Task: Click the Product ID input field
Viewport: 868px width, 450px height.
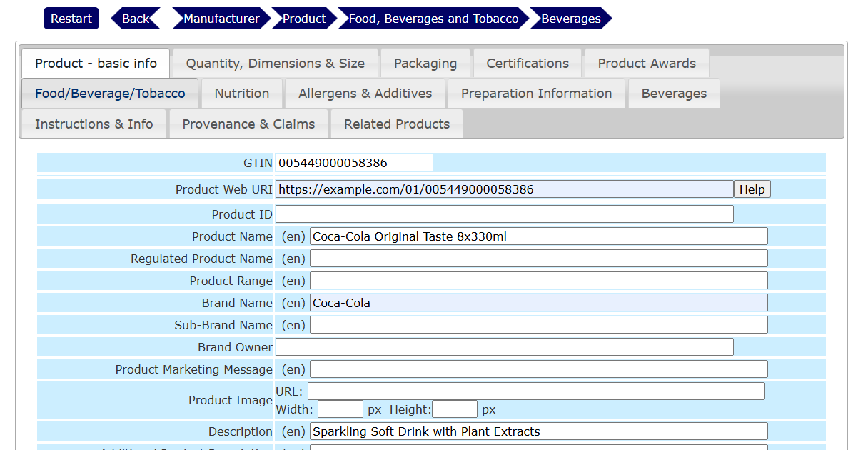Action: (x=505, y=214)
